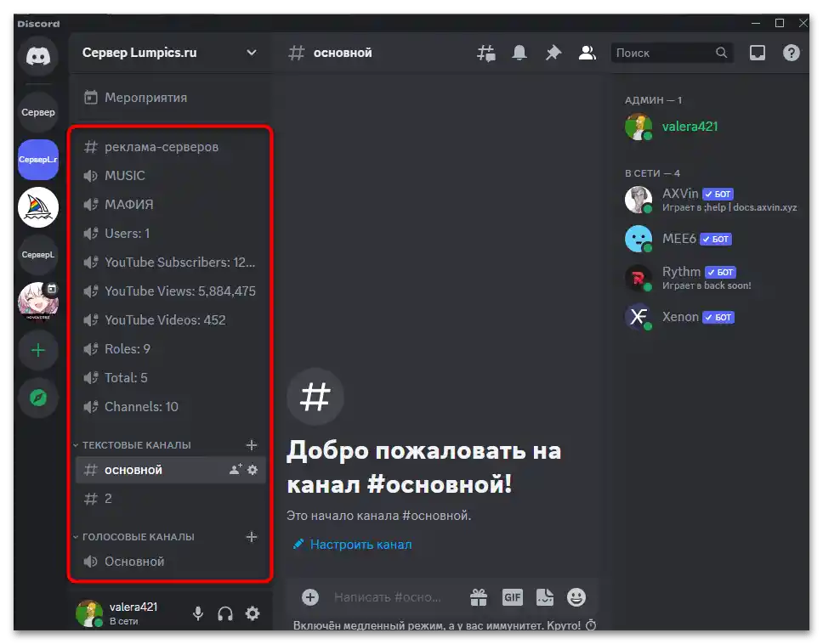Click the Add Server plus button in sidebar
The width and height of the screenshot is (823, 644).
click(x=37, y=350)
